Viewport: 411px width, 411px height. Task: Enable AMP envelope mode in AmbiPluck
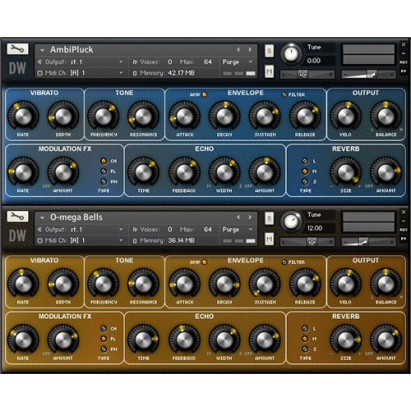(204, 95)
